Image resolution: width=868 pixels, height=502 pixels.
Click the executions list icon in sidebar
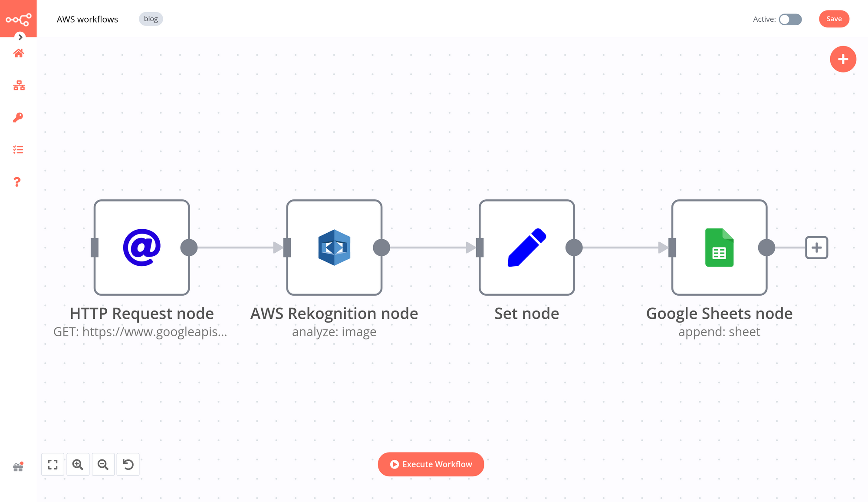pyautogui.click(x=18, y=149)
